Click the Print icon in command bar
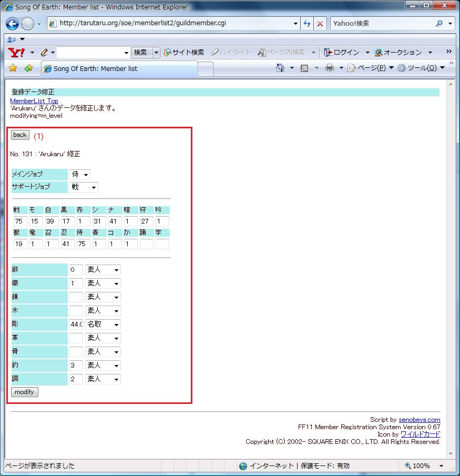Screen dimensions: 460x476 pyautogui.click(x=330, y=68)
